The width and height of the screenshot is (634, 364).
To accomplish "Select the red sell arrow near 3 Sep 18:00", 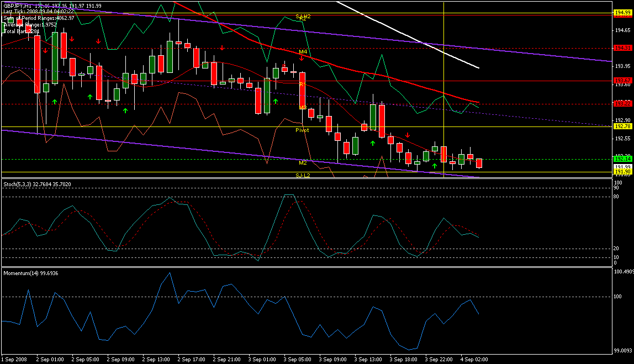I will click(408, 135).
